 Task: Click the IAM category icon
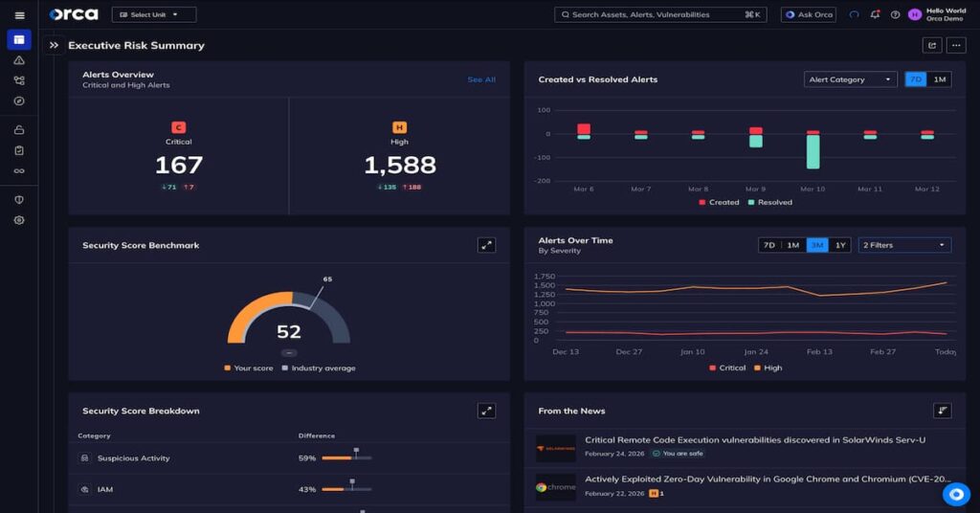[x=85, y=489]
